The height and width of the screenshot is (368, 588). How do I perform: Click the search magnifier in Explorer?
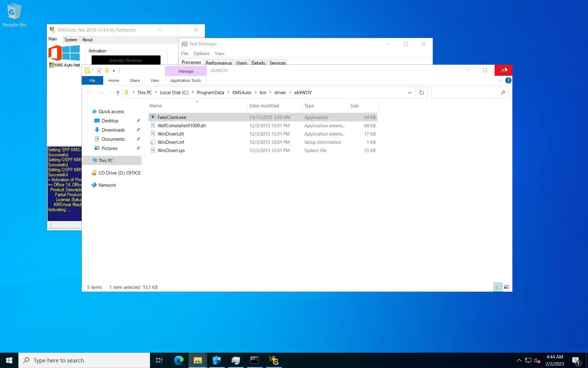point(503,93)
